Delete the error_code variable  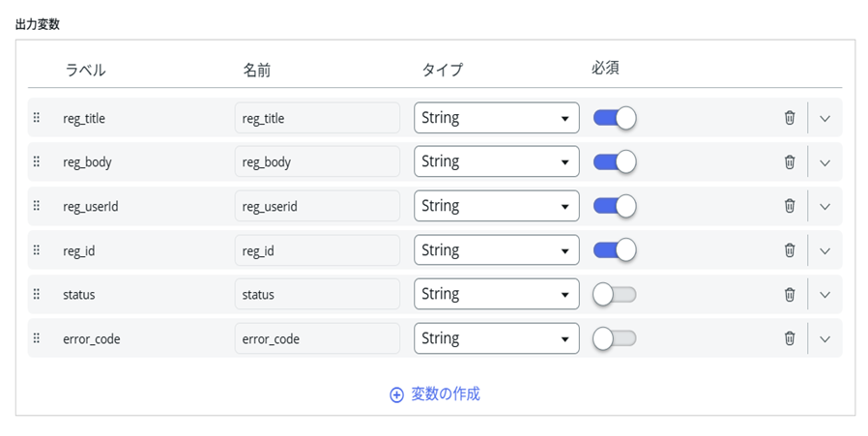pyautogui.click(x=790, y=338)
